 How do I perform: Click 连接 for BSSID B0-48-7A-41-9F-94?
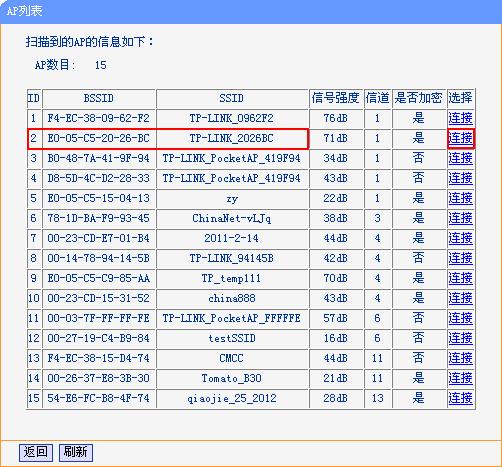(460, 158)
